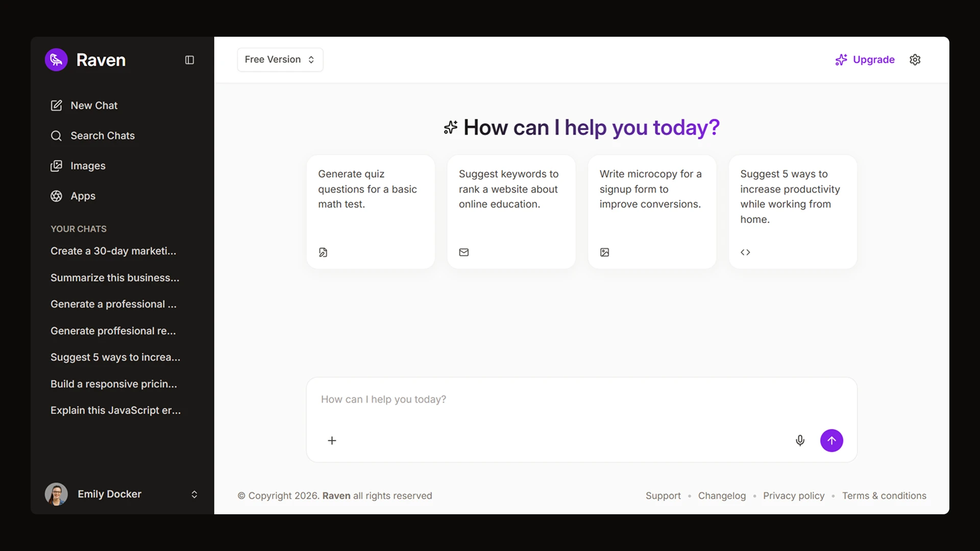Select the 'Suggest keywords to rank' suggestion card
The image size is (980, 551).
point(511,212)
